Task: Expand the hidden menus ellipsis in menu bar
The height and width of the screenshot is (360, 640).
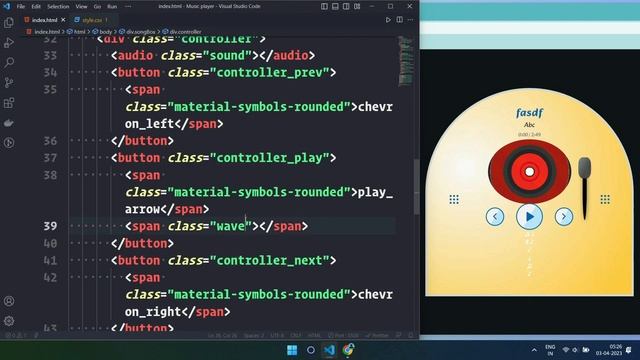Action: tap(128, 6)
